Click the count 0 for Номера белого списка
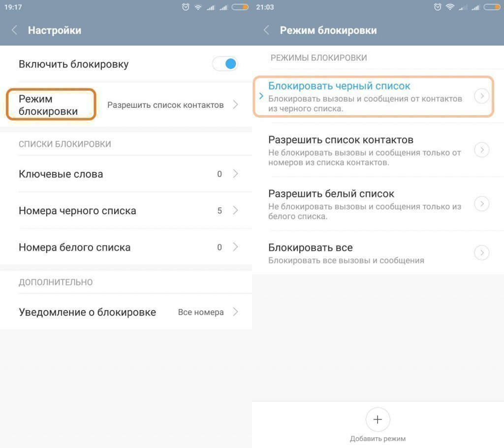504x448 pixels. point(220,247)
